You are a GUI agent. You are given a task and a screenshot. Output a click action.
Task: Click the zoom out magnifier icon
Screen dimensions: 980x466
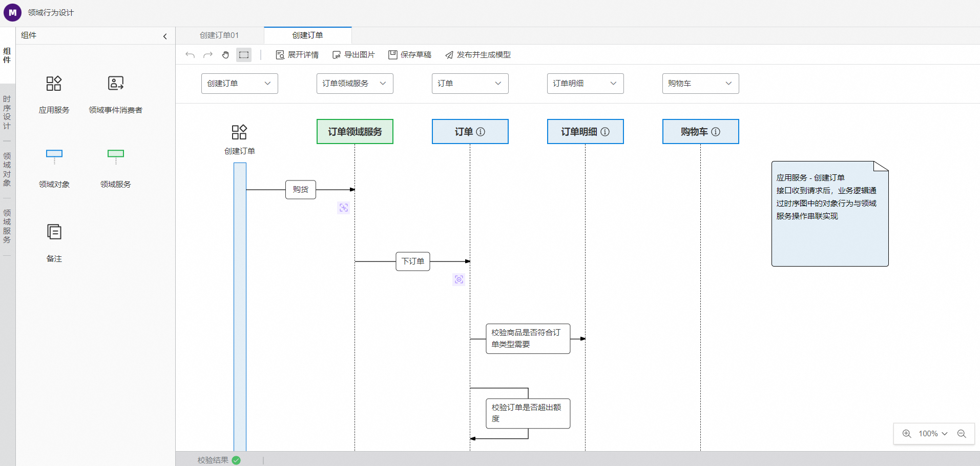tap(962, 434)
